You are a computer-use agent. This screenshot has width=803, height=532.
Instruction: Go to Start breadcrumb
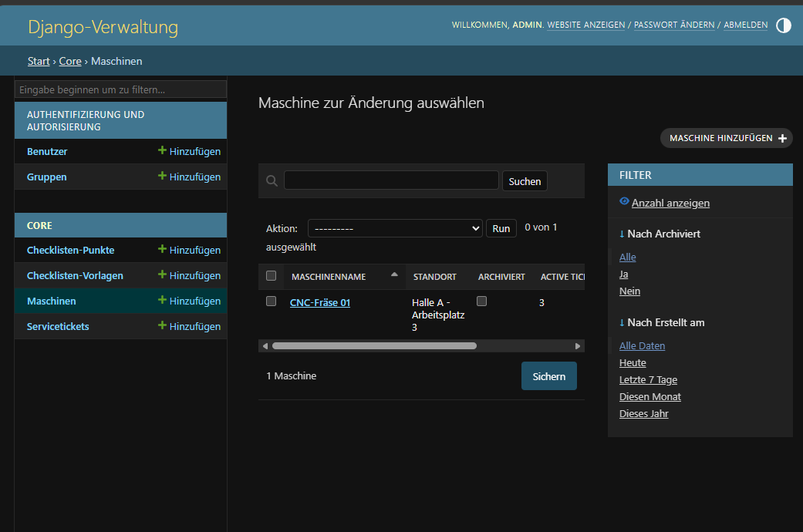(39, 61)
